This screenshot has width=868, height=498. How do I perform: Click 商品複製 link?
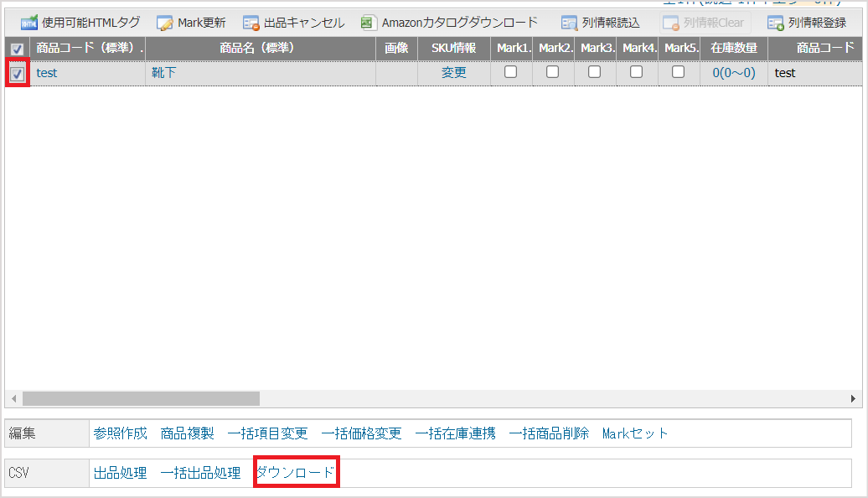(x=187, y=433)
